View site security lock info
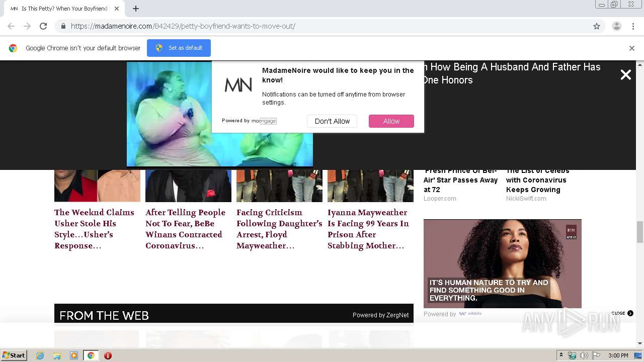The height and width of the screenshot is (362, 644). (x=63, y=26)
